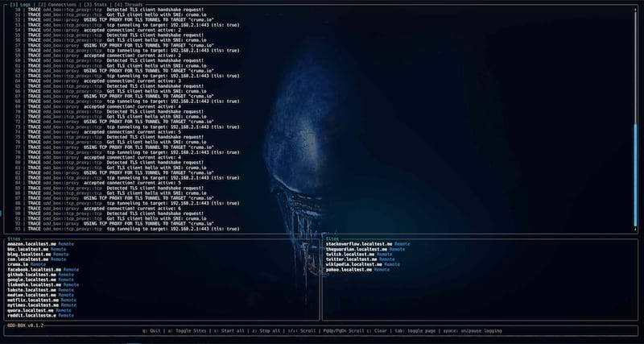Select the [3] Stats tab
Screen dimensions: 644x344
coord(95,5)
